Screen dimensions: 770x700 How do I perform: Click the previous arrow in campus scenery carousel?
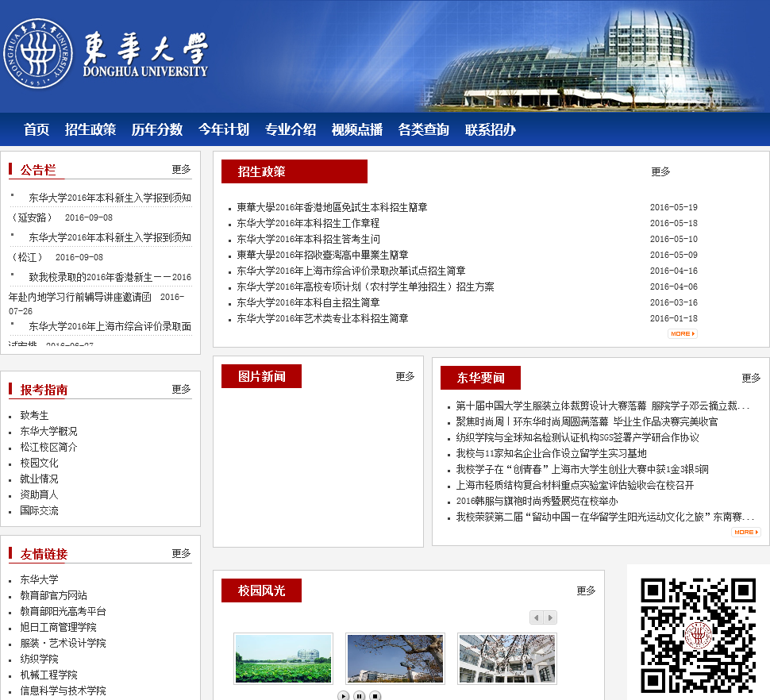(537, 617)
